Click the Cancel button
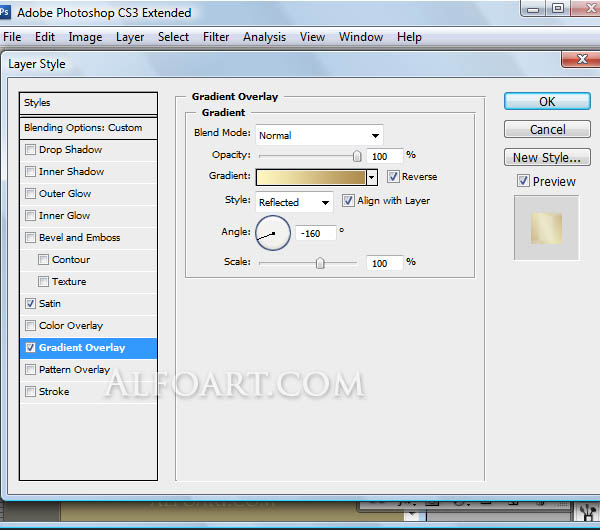Screen dimensions: 600x530 547,129
